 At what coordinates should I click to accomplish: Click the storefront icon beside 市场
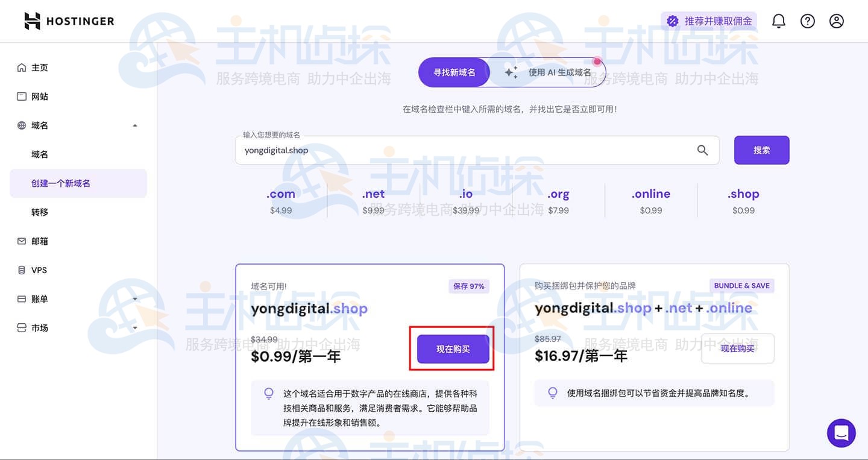[x=22, y=328]
